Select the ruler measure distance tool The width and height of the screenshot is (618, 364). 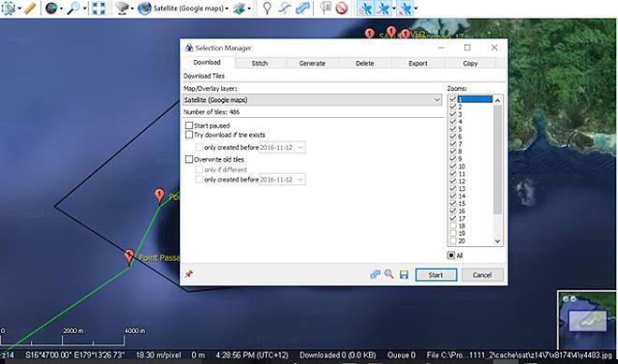pyautogui.click(x=30, y=7)
